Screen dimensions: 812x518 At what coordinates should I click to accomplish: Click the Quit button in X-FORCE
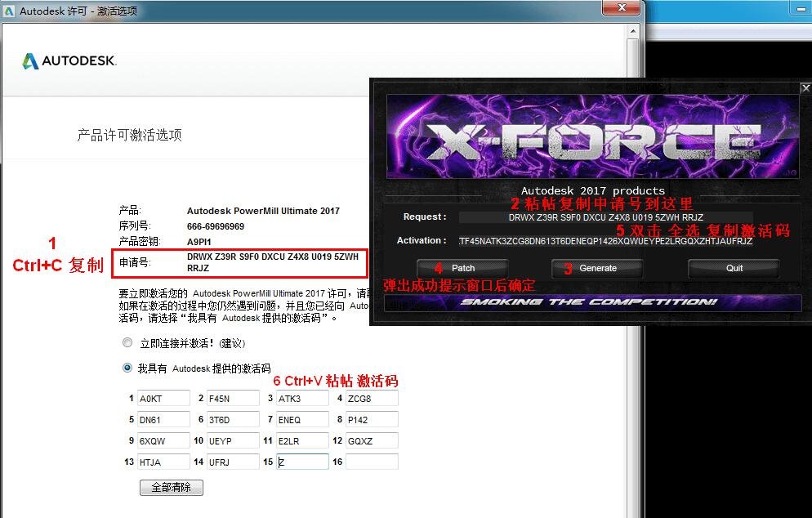click(x=734, y=268)
